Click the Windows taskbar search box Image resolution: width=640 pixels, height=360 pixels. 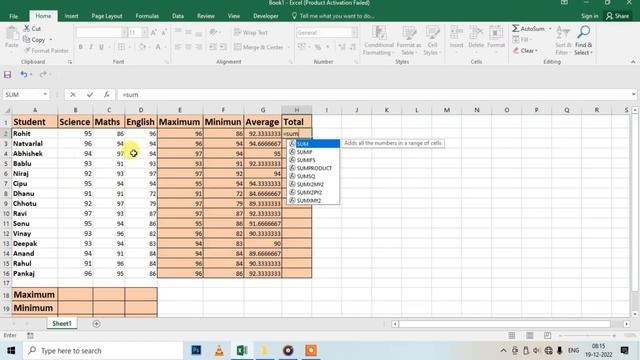(103, 351)
